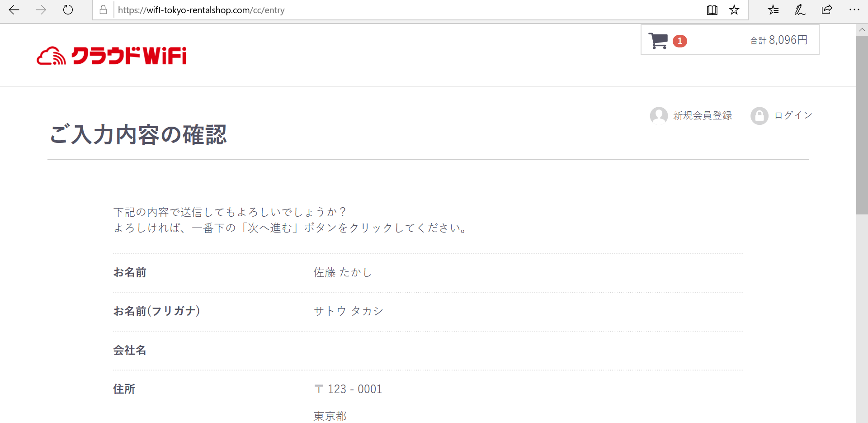Viewport: 868px width, 423px height.
Task: Open the favorites hub icon
Action: click(x=773, y=10)
